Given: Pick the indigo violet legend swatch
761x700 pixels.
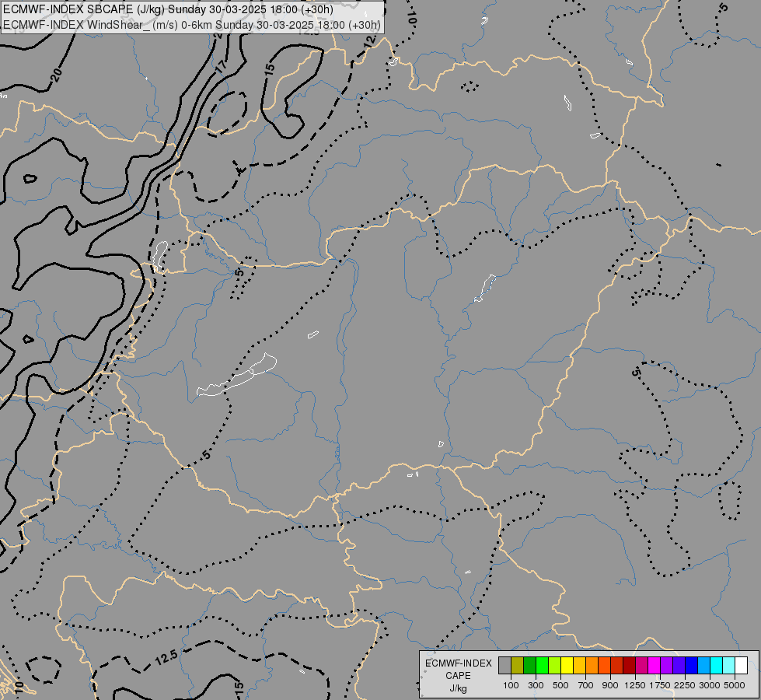Looking at the screenshot, I should [679, 666].
